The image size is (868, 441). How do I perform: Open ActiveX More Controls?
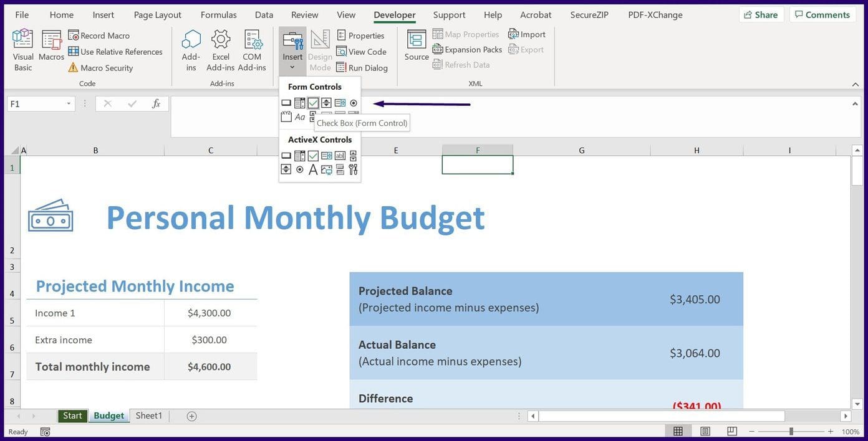354,169
